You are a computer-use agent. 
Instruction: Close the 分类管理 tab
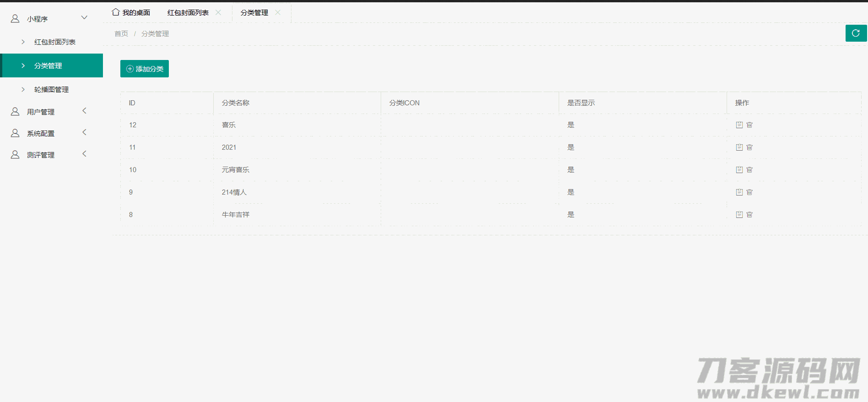[x=278, y=12]
